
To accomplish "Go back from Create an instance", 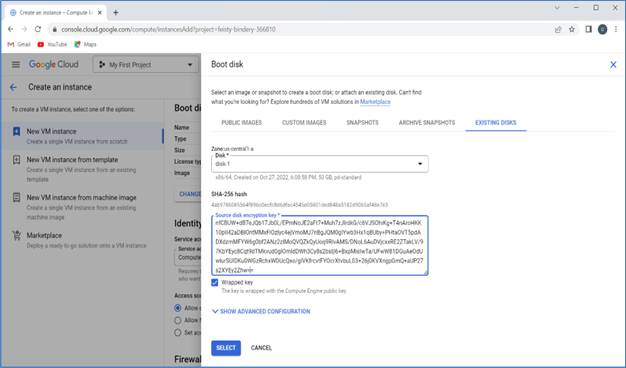I will tap(14, 87).
